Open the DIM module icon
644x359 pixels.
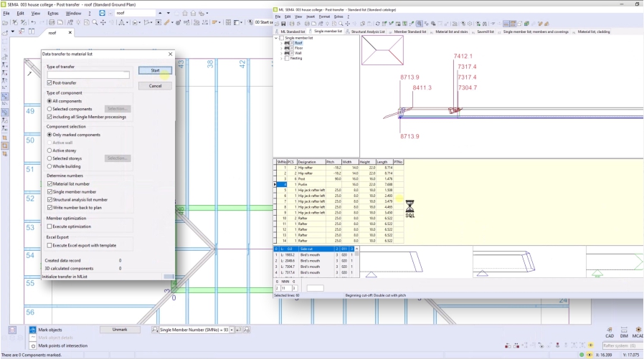pos(622,332)
